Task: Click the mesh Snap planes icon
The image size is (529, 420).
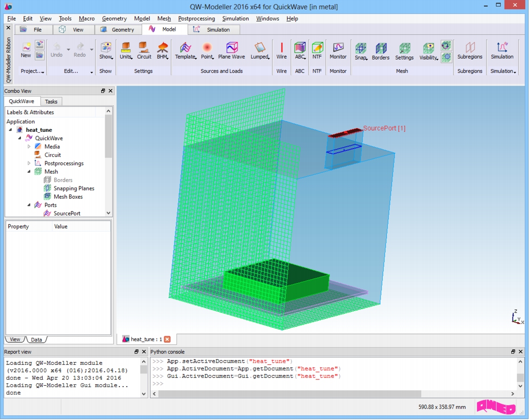Action: click(361, 51)
